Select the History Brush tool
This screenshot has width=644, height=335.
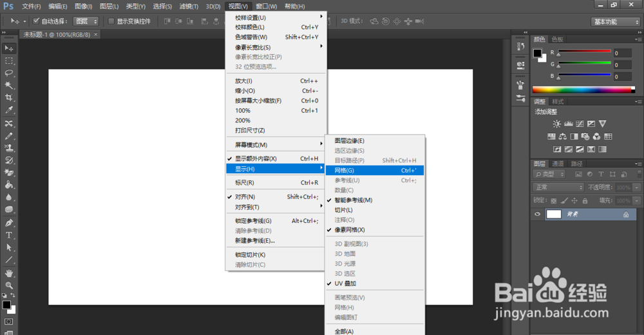[8, 160]
